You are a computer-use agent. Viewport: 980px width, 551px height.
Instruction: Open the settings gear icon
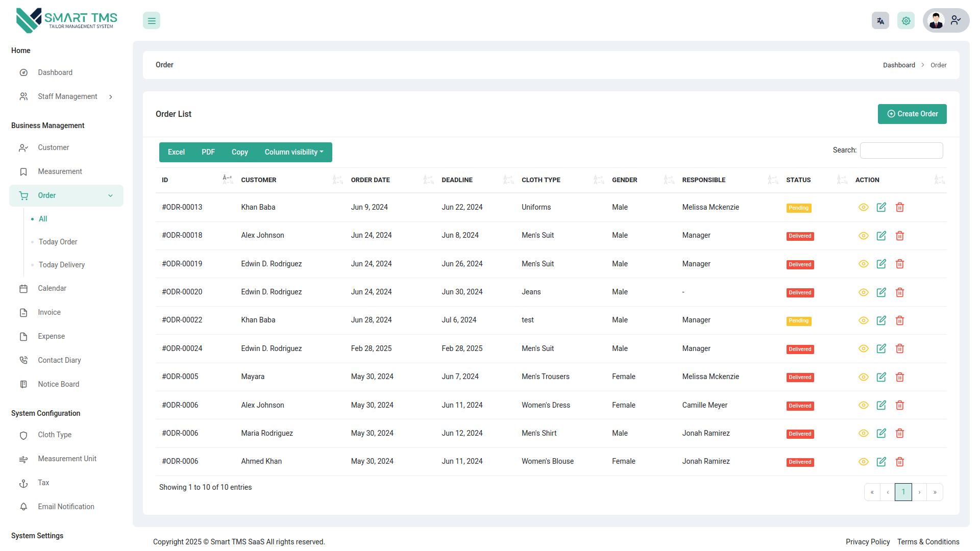[x=906, y=20]
